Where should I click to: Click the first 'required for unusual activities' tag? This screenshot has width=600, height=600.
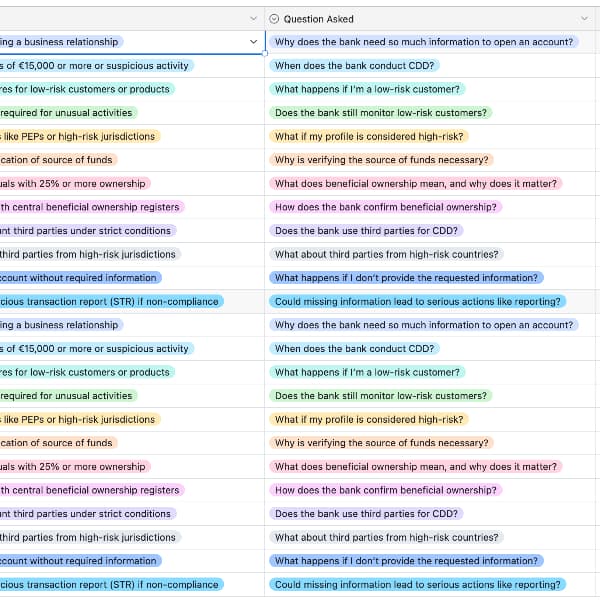(x=68, y=113)
